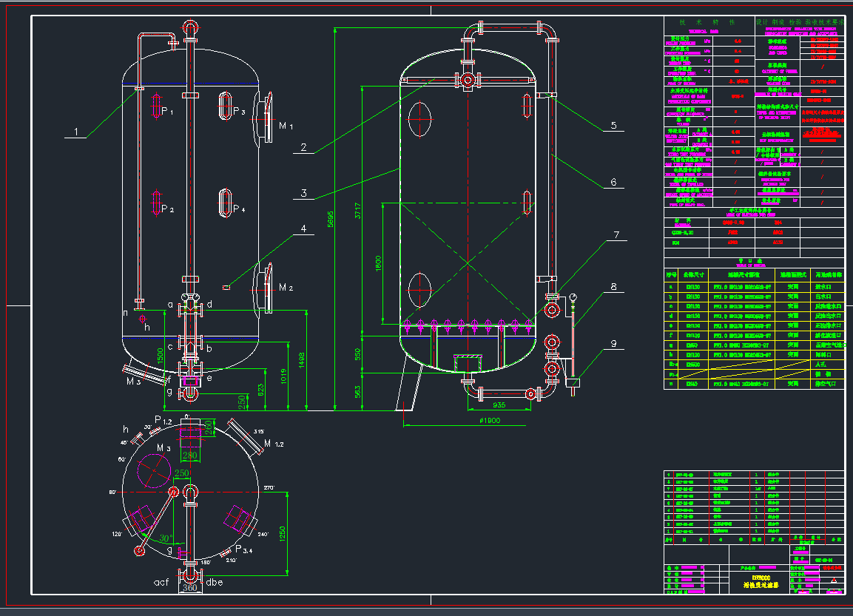Screen dimensions: 853x616
Task: Click the 315° angle marker
Action: 257,431
